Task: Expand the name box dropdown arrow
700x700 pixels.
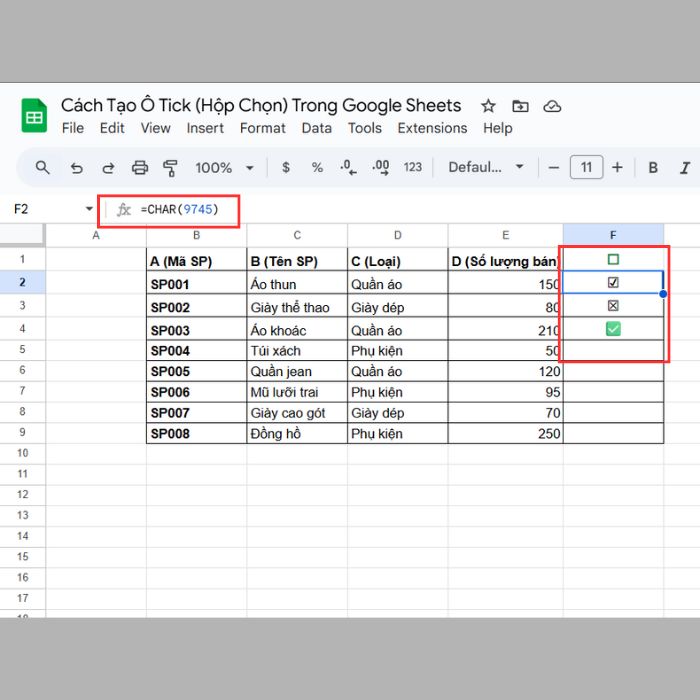Action: [89, 208]
